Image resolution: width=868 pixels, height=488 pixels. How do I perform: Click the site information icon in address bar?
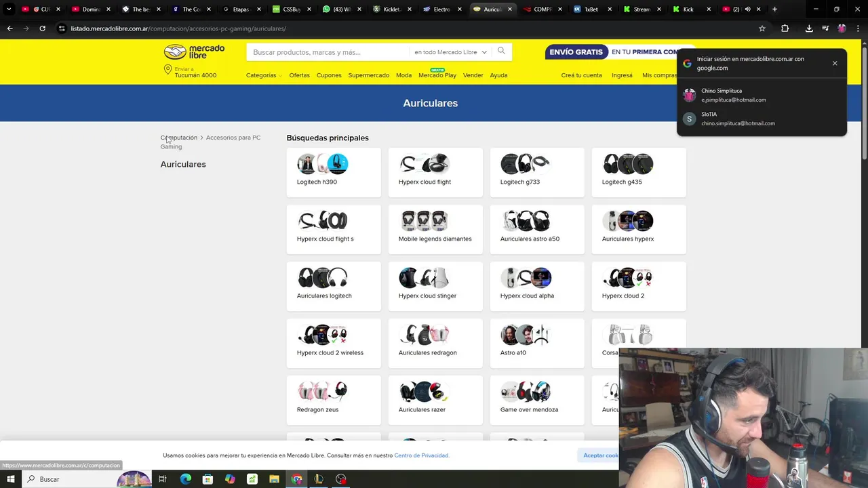point(62,28)
